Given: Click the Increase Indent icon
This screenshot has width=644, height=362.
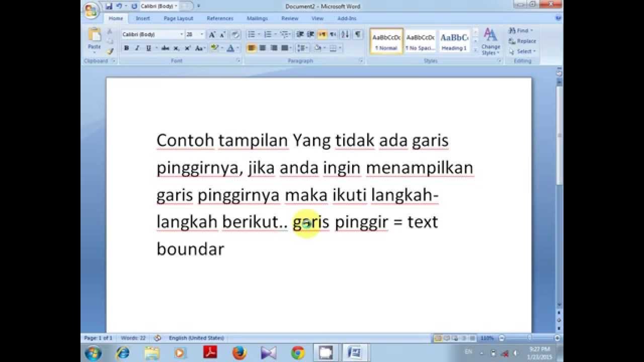Looking at the screenshot, I should (310, 35).
